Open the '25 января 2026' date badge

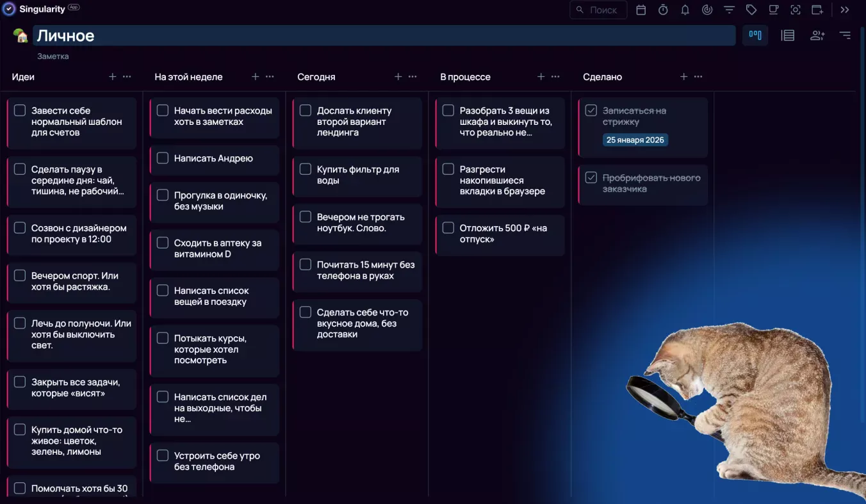pyautogui.click(x=635, y=140)
